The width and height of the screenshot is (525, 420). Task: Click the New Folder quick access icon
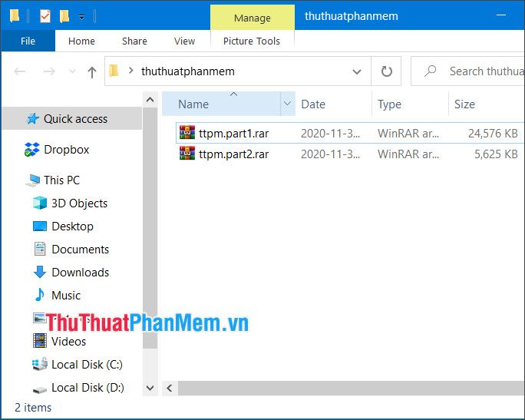(x=64, y=16)
